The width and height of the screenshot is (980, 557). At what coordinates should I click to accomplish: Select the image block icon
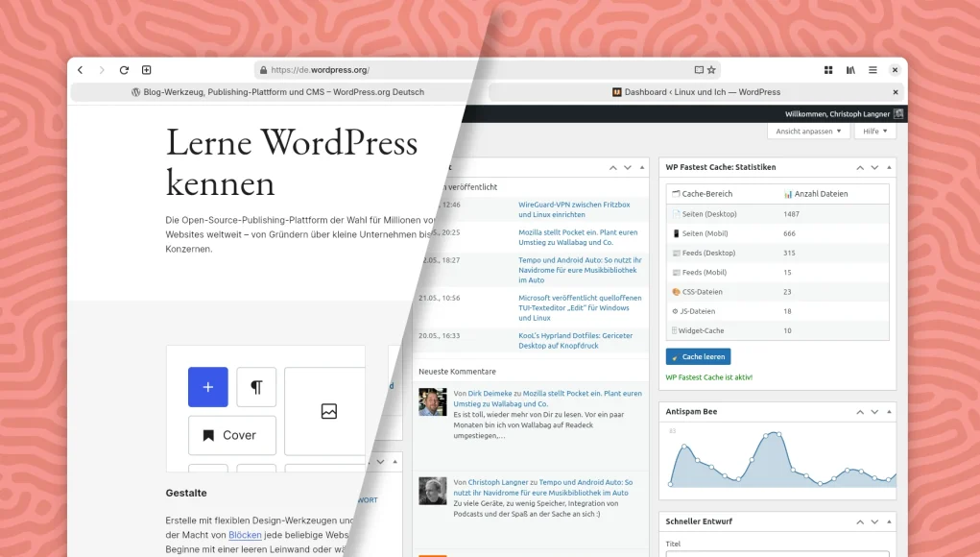tap(328, 411)
